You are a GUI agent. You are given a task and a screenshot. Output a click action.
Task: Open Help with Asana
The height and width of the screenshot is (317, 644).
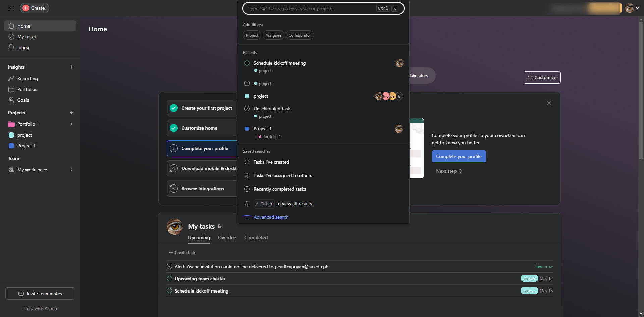40,308
